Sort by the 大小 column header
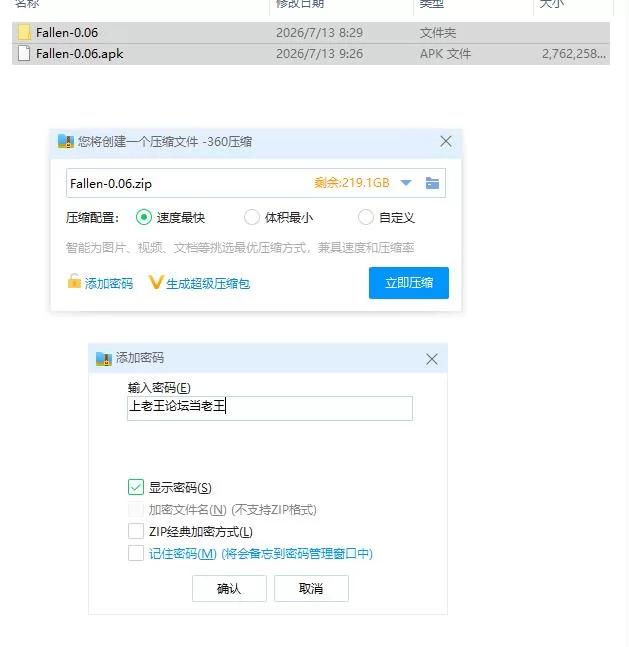The image size is (629, 647). (x=552, y=4)
